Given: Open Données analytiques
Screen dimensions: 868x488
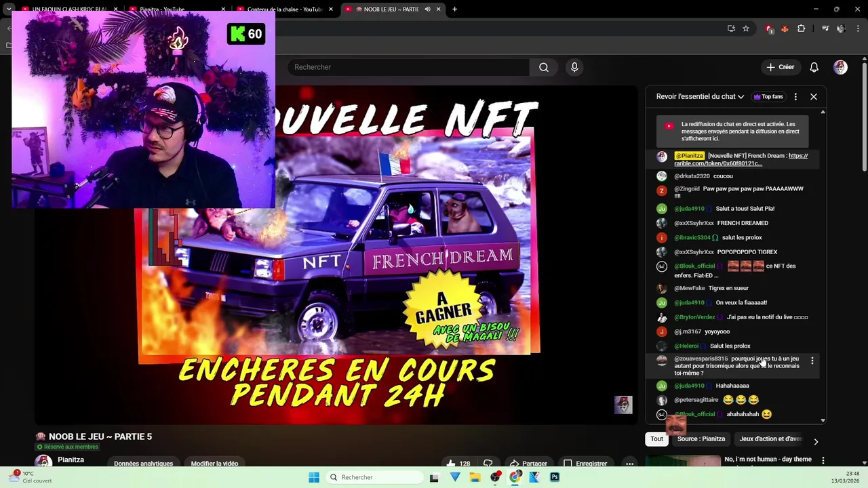Looking at the screenshot, I should pyautogui.click(x=143, y=464).
